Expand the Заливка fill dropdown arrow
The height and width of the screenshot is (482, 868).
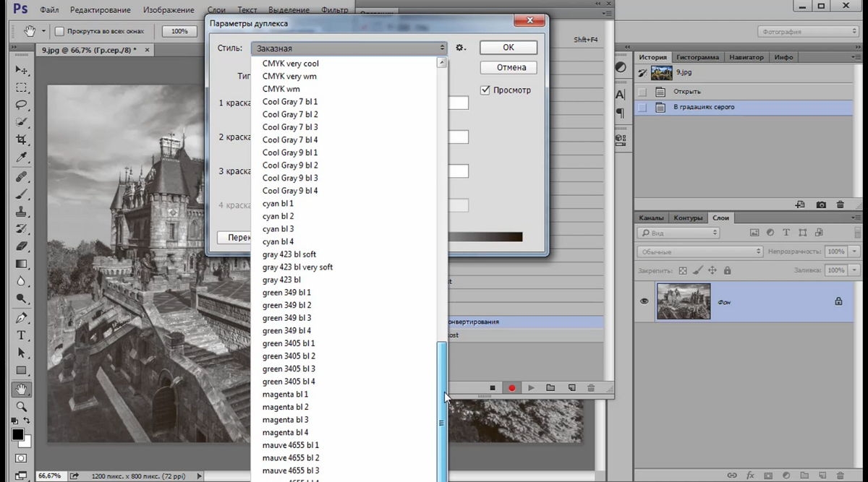coord(855,270)
